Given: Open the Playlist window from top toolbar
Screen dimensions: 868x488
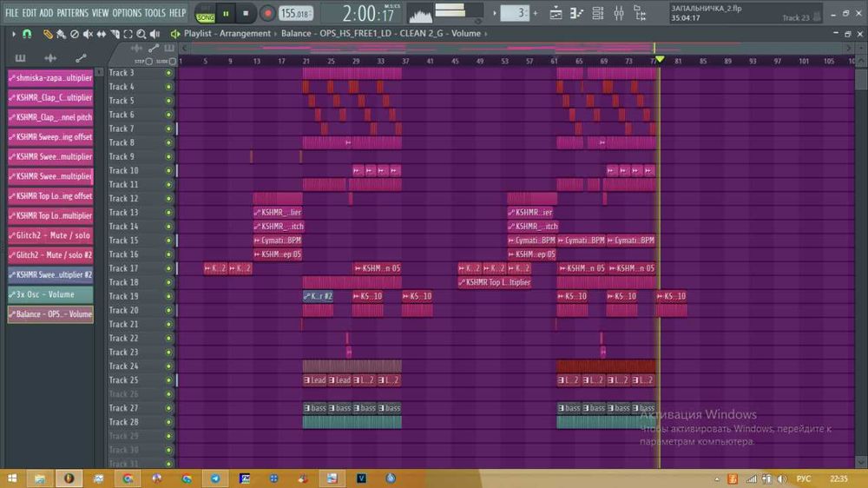Looking at the screenshot, I should coord(556,14).
